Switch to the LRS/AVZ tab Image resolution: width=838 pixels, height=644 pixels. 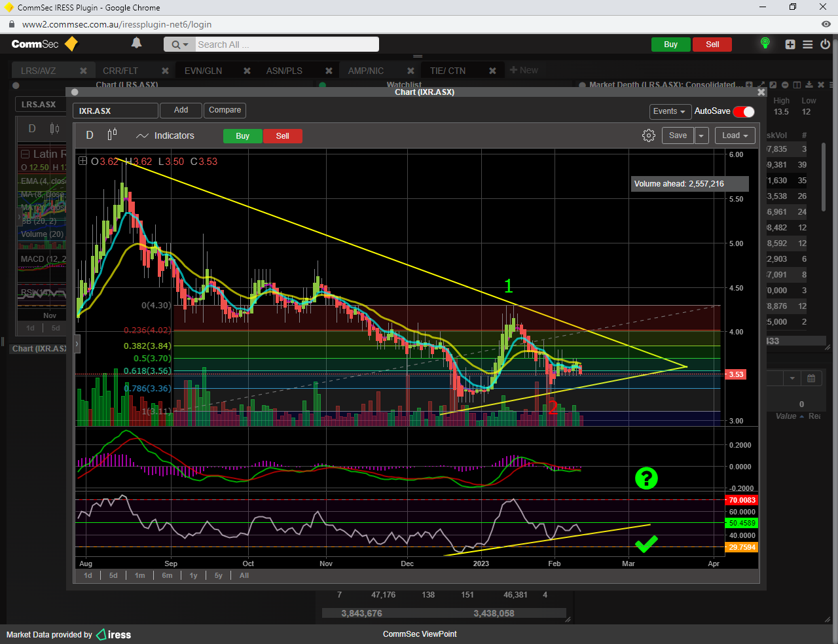[38, 71]
